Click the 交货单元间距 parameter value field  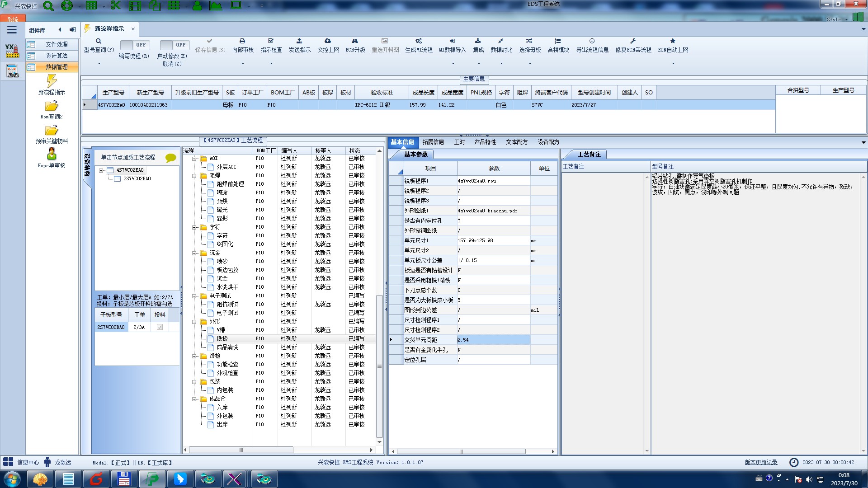493,340
